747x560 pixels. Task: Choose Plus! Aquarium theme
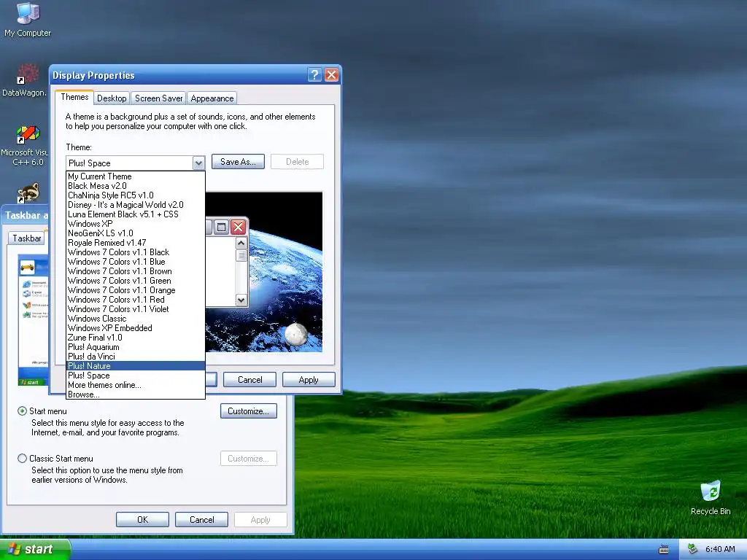click(x=135, y=347)
